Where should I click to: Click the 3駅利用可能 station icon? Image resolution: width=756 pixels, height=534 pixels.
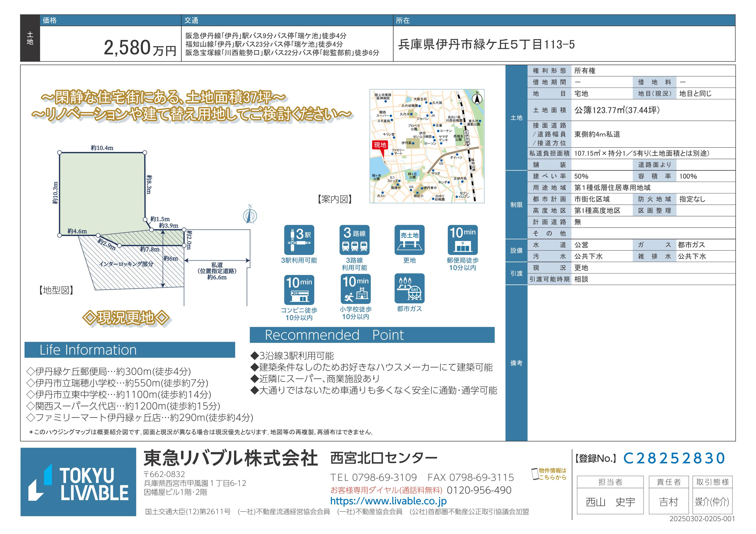(299, 240)
